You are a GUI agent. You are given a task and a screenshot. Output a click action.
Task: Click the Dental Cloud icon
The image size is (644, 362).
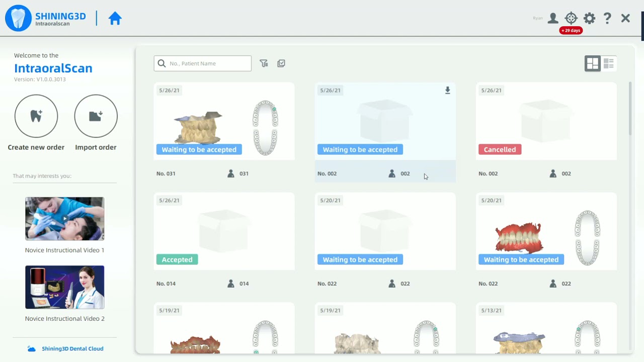click(x=32, y=349)
